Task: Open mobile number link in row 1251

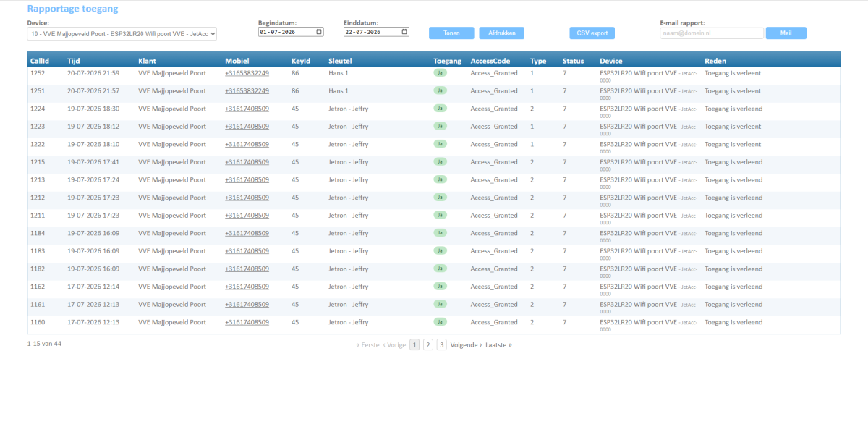Action: tap(247, 91)
